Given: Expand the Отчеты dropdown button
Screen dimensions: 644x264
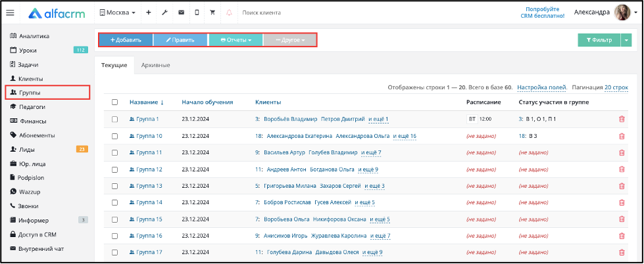Looking at the screenshot, I should (x=235, y=40).
